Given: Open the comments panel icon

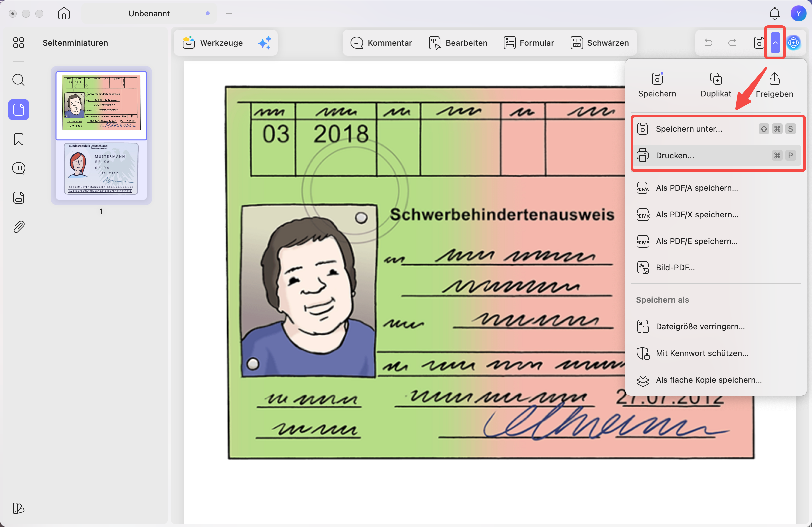Looking at the screenshot, I should (18, 168).
